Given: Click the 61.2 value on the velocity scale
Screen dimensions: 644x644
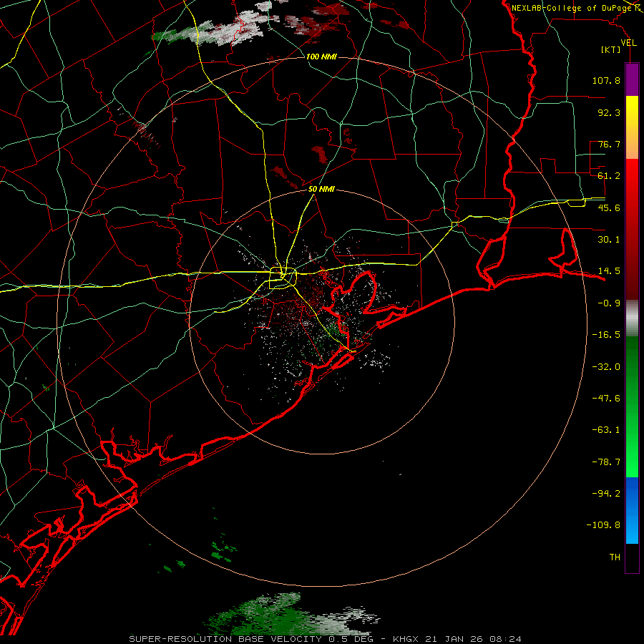Looking at the screenshot, I should pyautogui.click(x=609, y=176).
